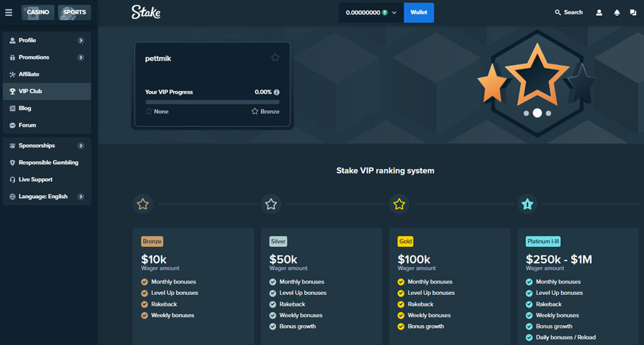644x345 pixels.
Task: Expand the Language: English selector
Action: coord(81,196)
